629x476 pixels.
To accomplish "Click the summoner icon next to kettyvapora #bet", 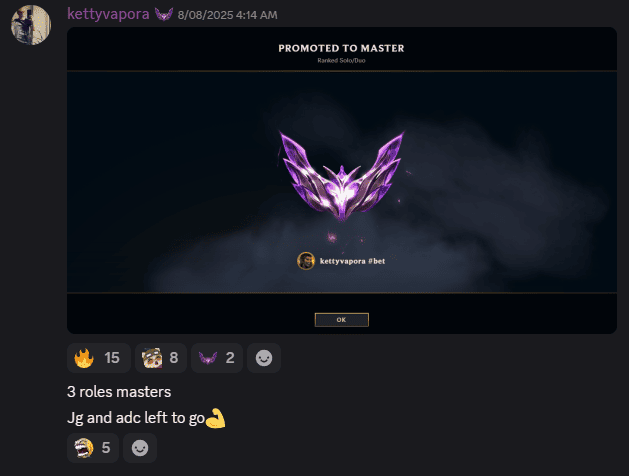I will (x=306, y=261).
